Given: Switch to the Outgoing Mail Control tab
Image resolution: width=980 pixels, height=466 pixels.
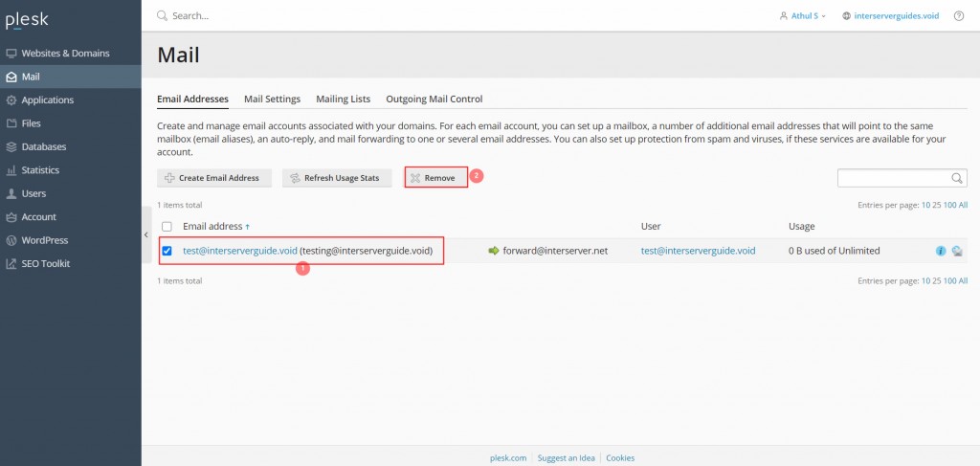Looking at the screenshot, I should [x=434, y=99].
